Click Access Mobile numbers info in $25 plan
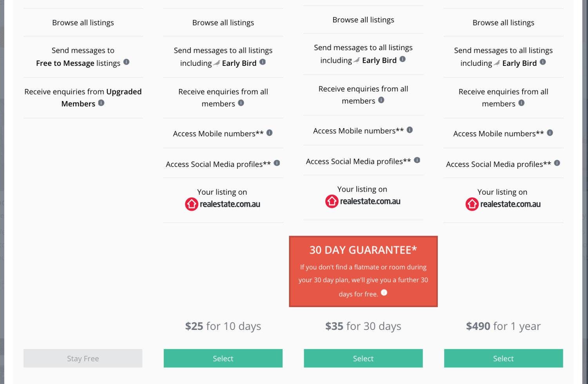 269,133
